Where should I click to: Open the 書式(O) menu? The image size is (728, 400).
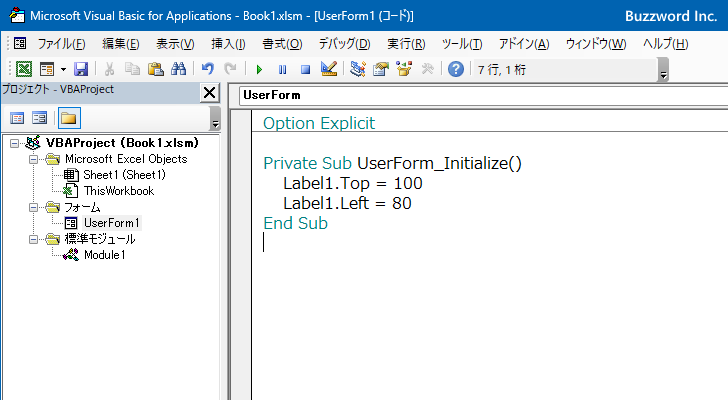point(282,44)
